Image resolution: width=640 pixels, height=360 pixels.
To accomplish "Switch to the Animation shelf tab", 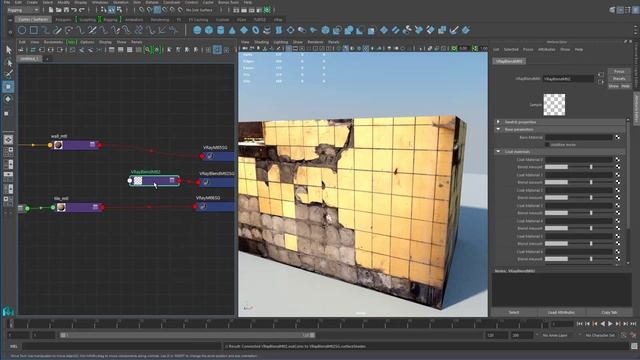I will (x=134, y=20).
